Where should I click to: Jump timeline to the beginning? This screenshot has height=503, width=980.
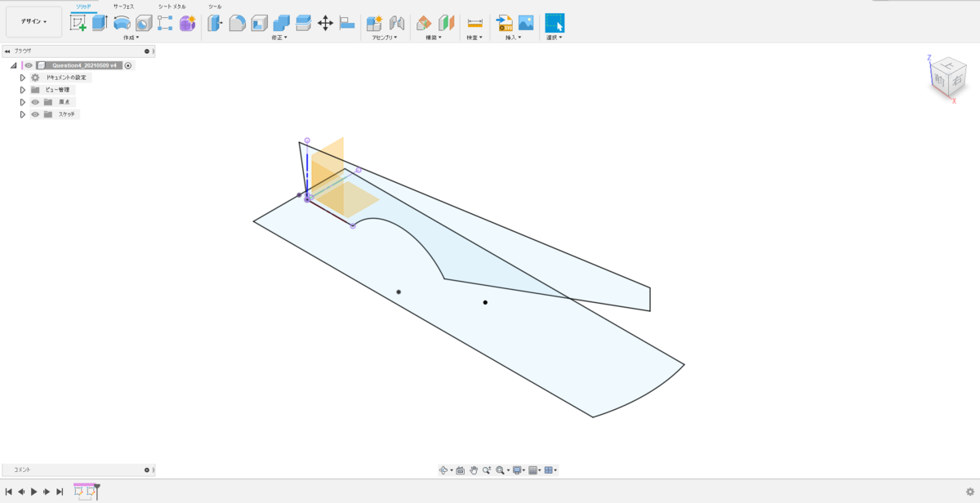pyautogui.click(x=8, y=492)
